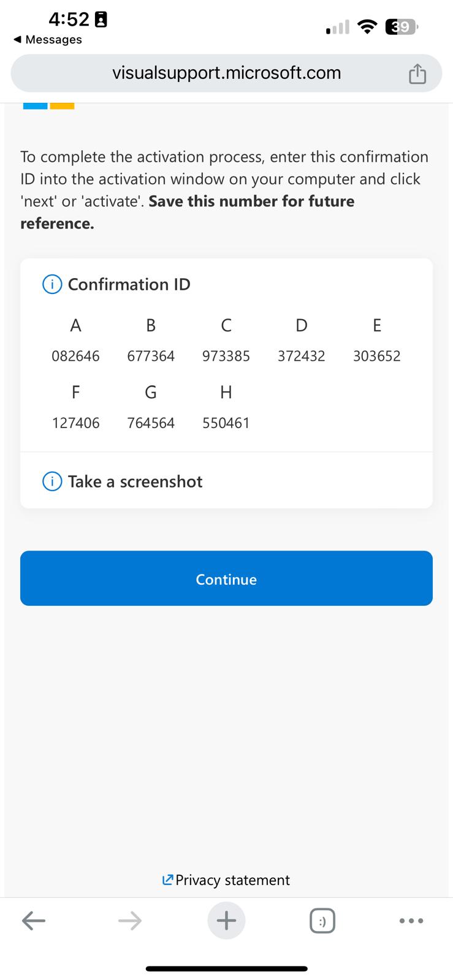Select block A number 082646
453x980 pixels.
[75, 356]
